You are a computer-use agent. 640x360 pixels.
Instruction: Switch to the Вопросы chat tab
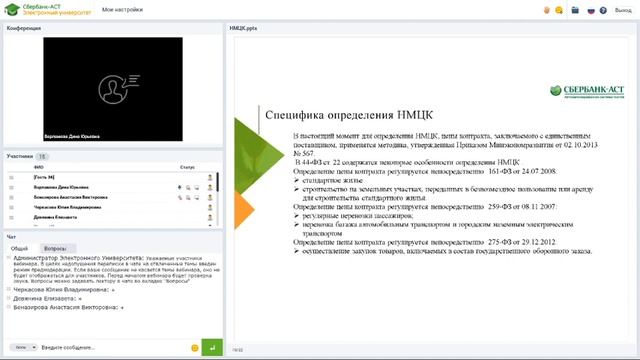[55, 249]
